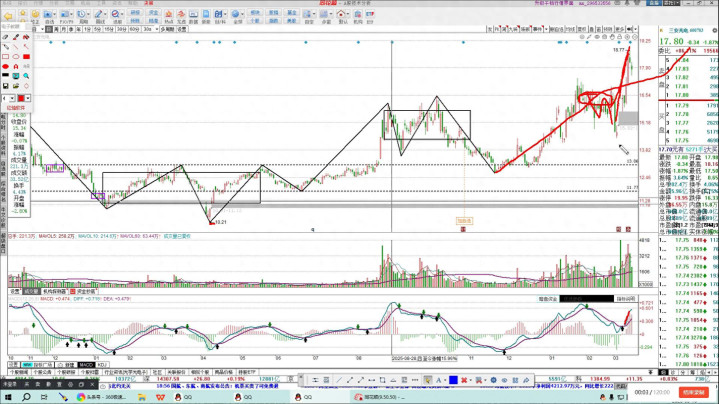
Task: Click the magnifier icon in drawing palette
Action: point(26,76)
